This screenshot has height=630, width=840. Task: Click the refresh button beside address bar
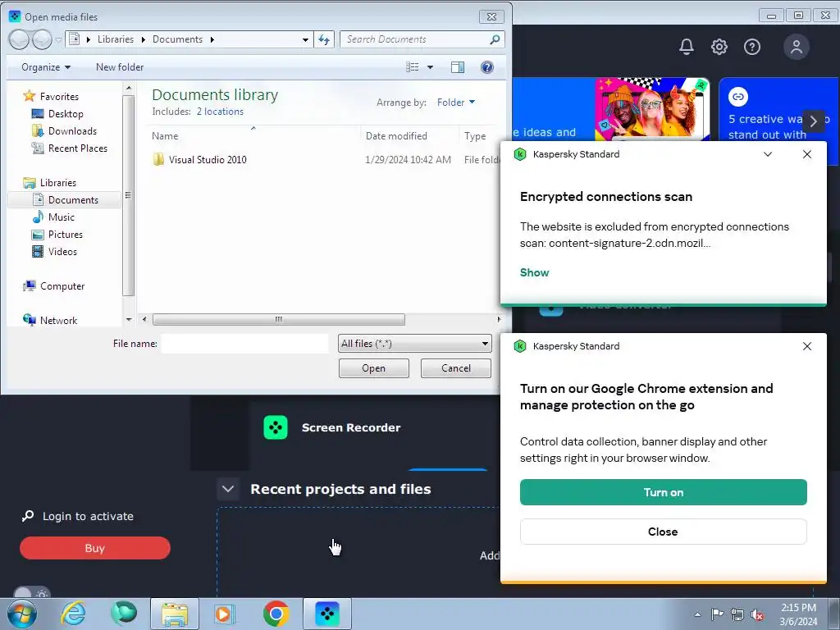(324, 39)
